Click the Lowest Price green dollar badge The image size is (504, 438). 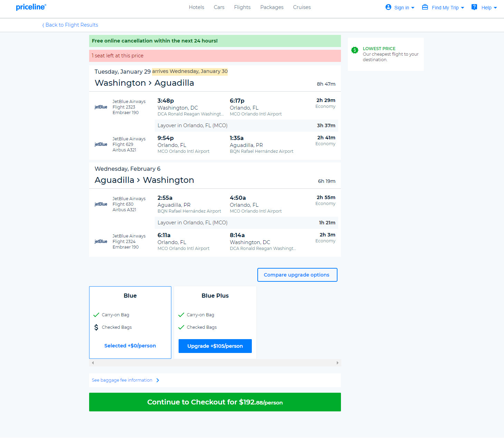[355, 50]
